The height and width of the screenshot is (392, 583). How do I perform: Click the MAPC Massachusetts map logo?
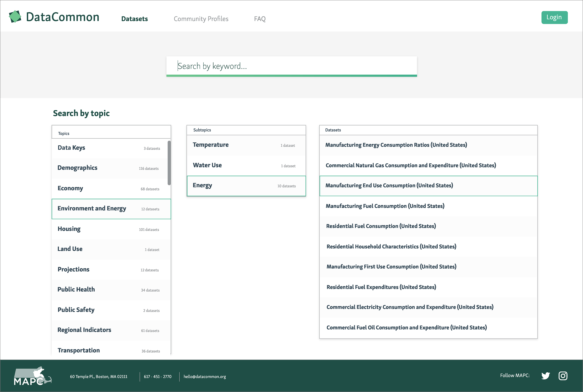[32, 376]
